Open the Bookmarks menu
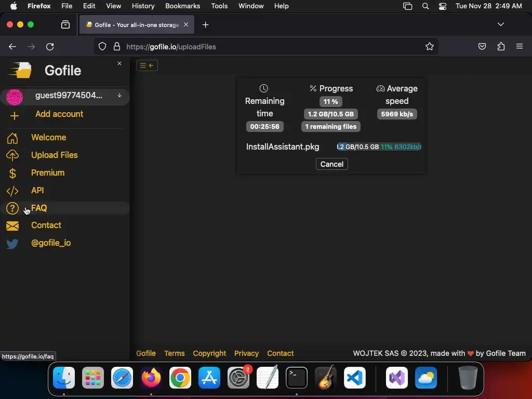This screenshot has height=399, width=532. point(182,6)
